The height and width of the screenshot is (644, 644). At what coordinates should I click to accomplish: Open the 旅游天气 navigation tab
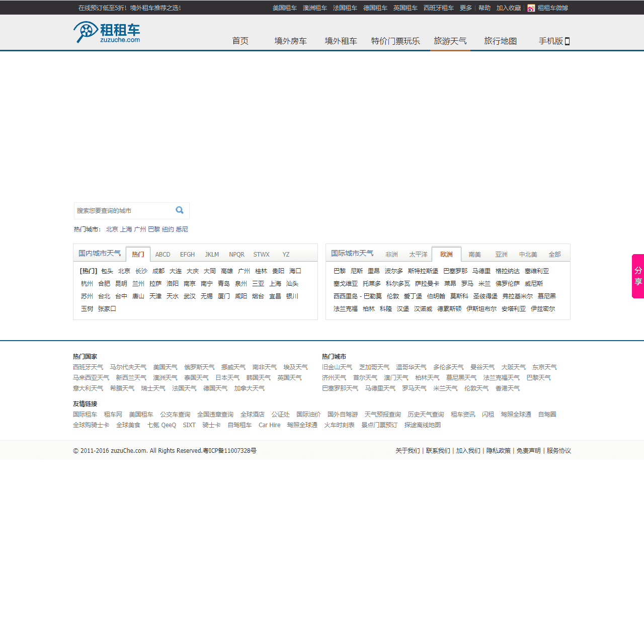(x=450, y=41)
